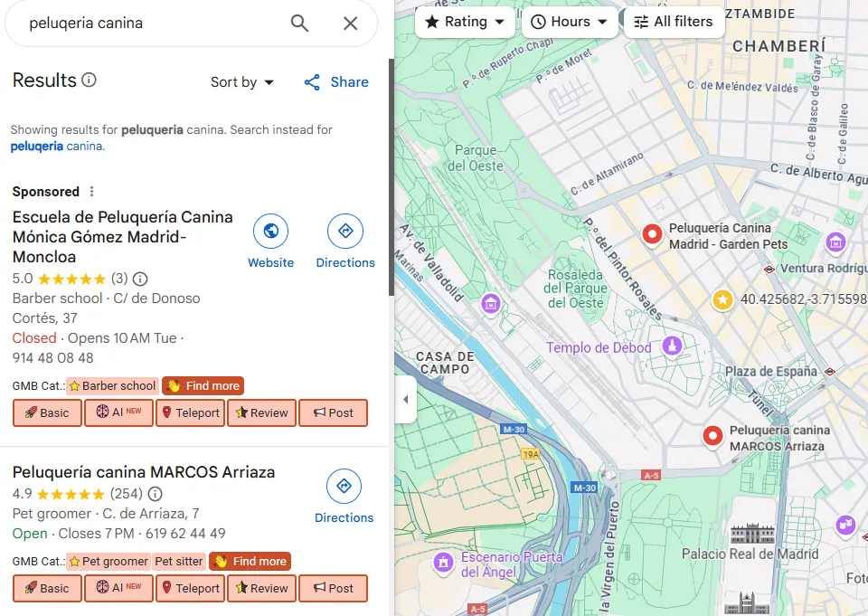The width and height of the screenshot is (868, 616).
Task: Open the Sponsored three-dot menu
Action: 92,192
